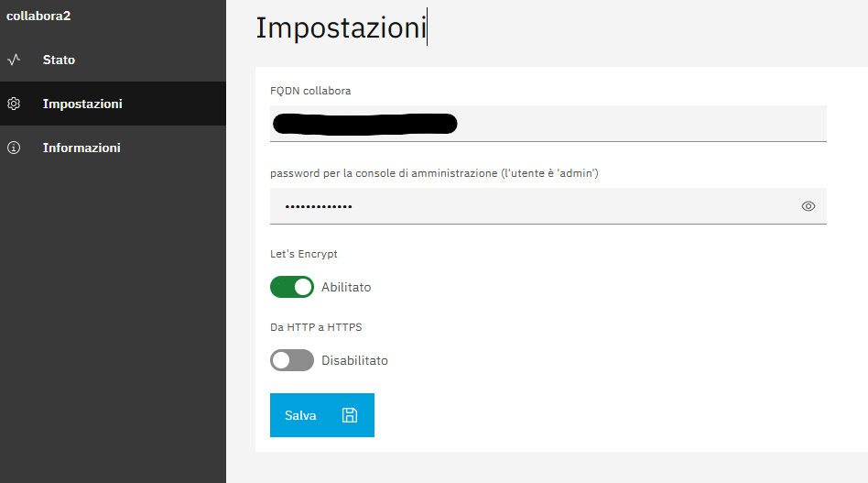Image resolution: width=868 pixels, height=483 pixels.
Task: Click the Abilitato toggle label
Action: (346, 287)
